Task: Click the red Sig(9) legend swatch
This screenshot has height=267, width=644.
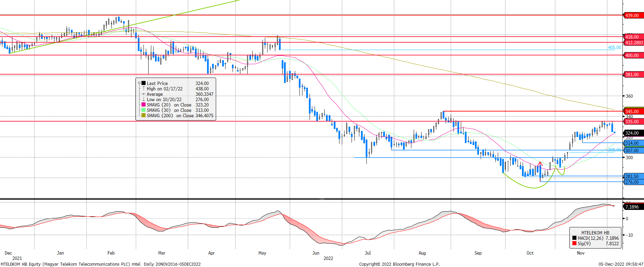Action: (574, 243)
